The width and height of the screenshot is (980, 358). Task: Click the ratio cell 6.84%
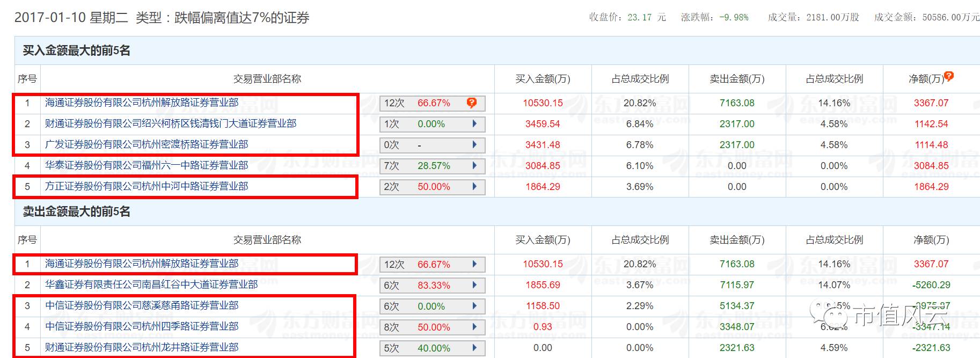640,124
